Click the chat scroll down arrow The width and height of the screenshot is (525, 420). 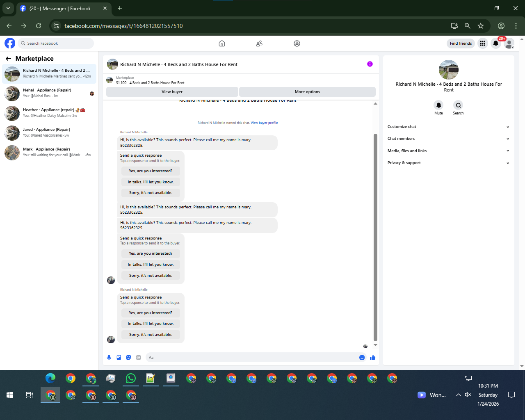(375, 345)
